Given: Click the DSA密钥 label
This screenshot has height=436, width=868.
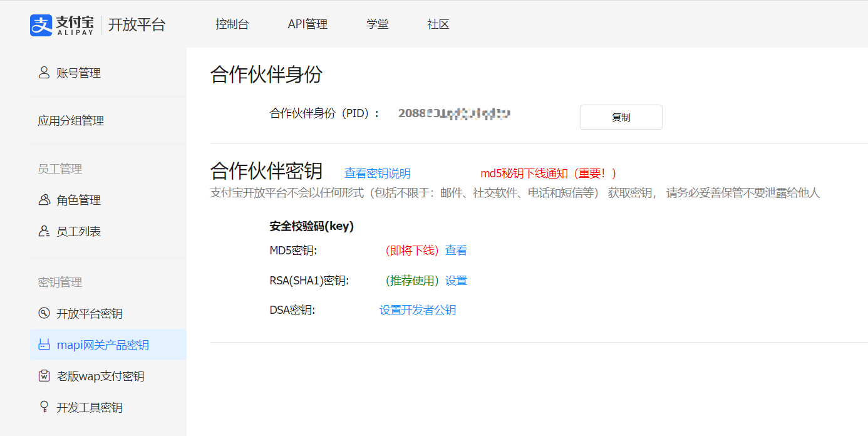Looking at the screenshot, I should [x=292, y=310].
